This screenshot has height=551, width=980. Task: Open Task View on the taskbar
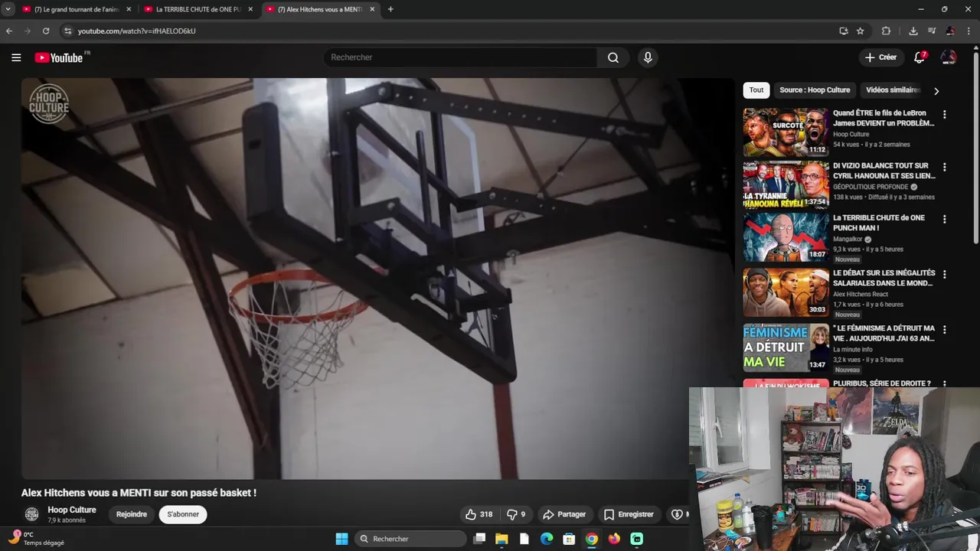point(479,539)
